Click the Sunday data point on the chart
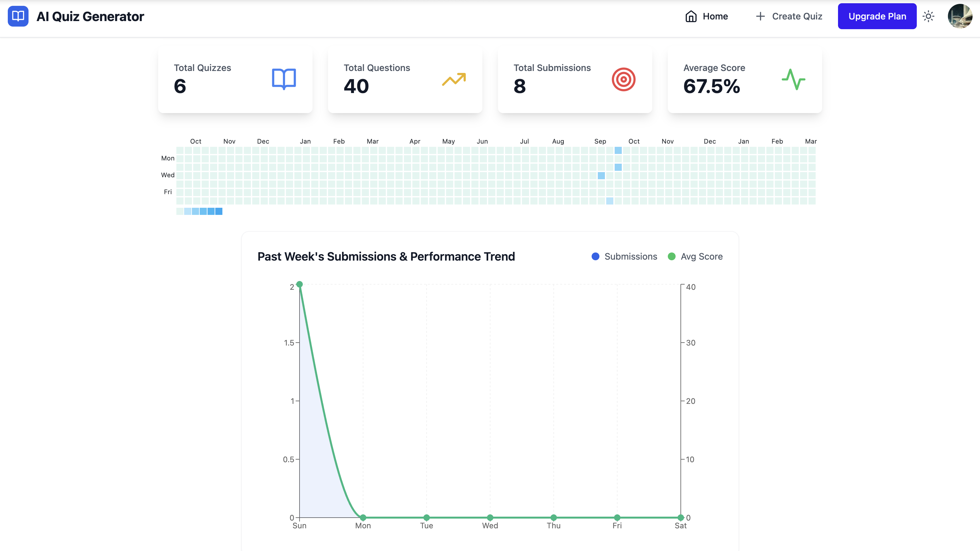Screen dimensions: 980x551 click(300, 284)
